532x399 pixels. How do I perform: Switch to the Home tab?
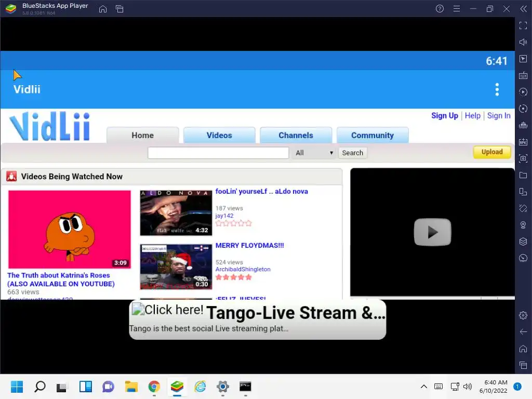(142, 136)
